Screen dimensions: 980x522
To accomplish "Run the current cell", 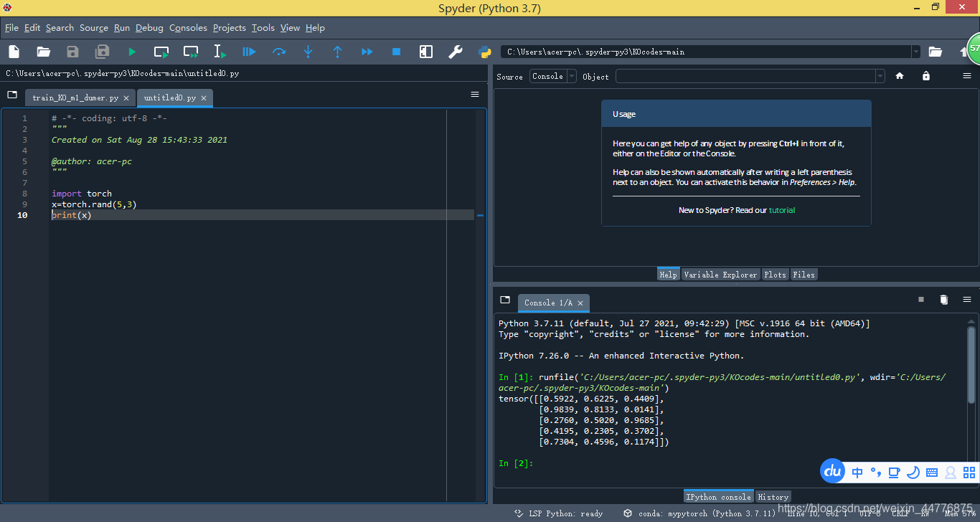I will [x=161, y=52].
